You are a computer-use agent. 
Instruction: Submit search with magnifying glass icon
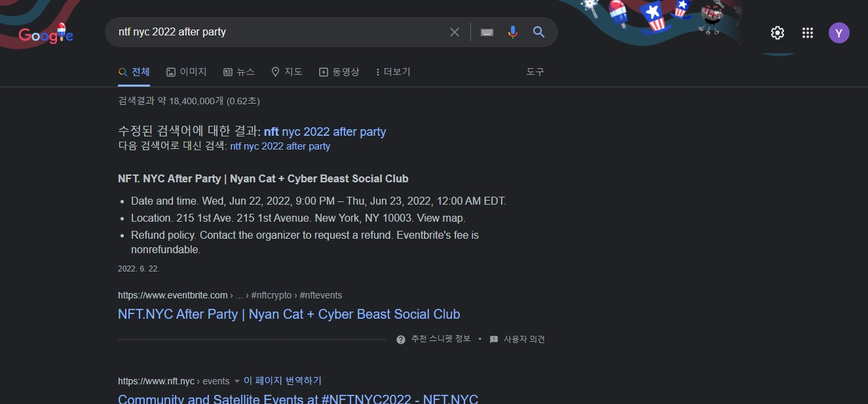coord(539,32)
